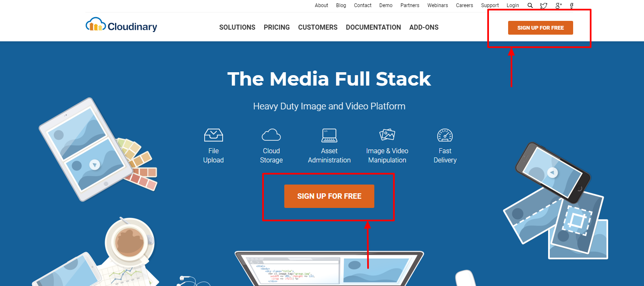Click the header Sign Up For Free button
Screen dimensions: 644x286
click(541, 28)
